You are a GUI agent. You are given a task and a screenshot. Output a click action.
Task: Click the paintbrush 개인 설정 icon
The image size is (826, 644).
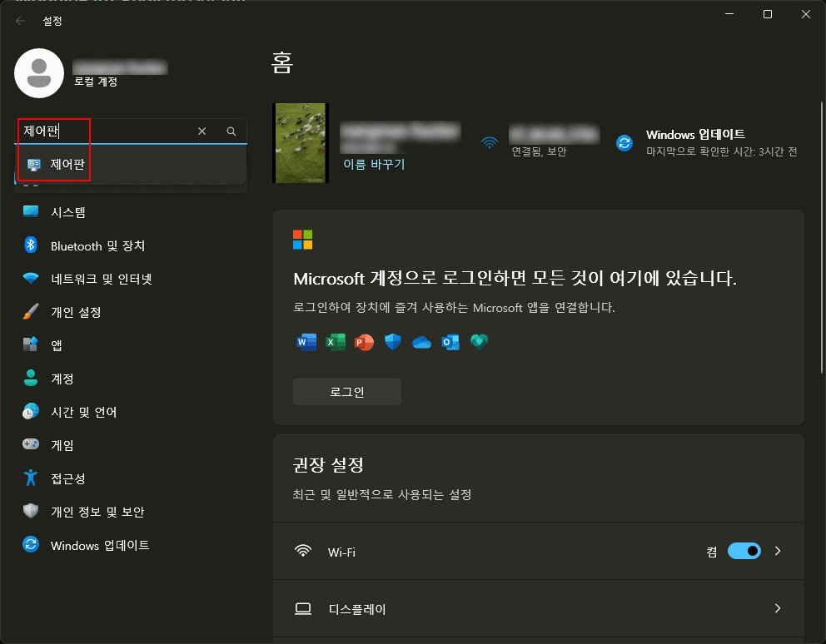coord(31,311)
